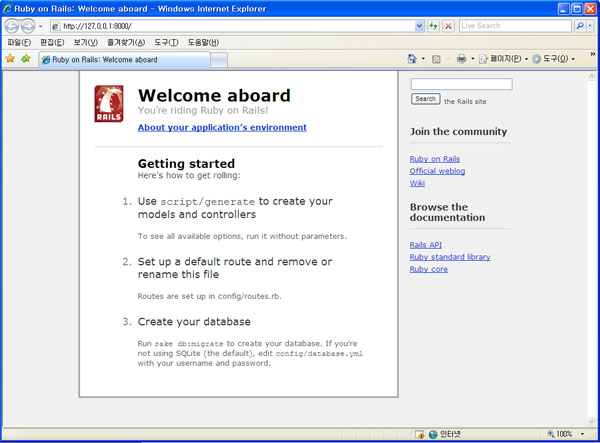
Task: Click the Search button
Action: tap(426, 99)
